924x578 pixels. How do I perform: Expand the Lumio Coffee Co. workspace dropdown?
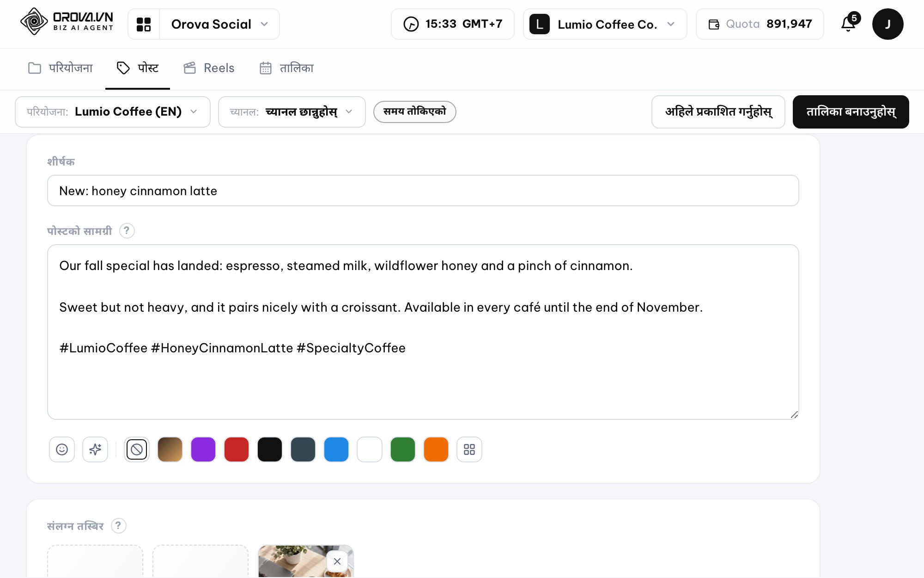point(605,24)
